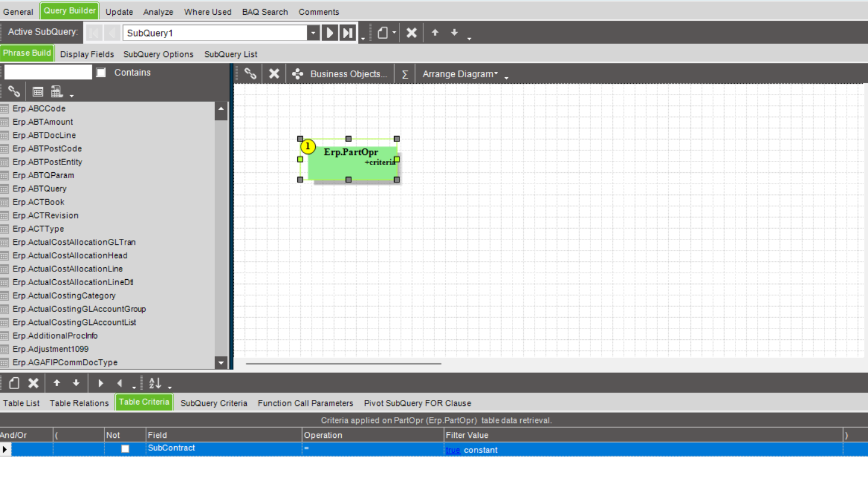Image resolution: width=868 pixels, height=480 pixels.
Task: Click the sigma aggregate icon
Action: tap(405, 74)
